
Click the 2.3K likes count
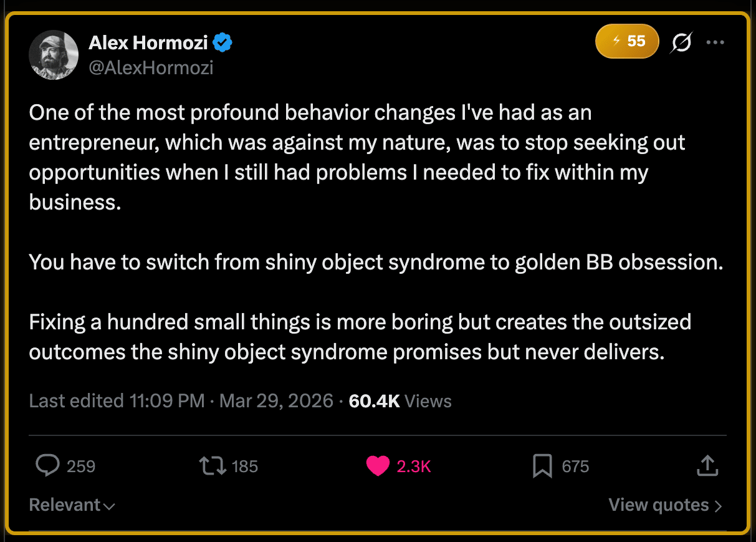(414, 467)
